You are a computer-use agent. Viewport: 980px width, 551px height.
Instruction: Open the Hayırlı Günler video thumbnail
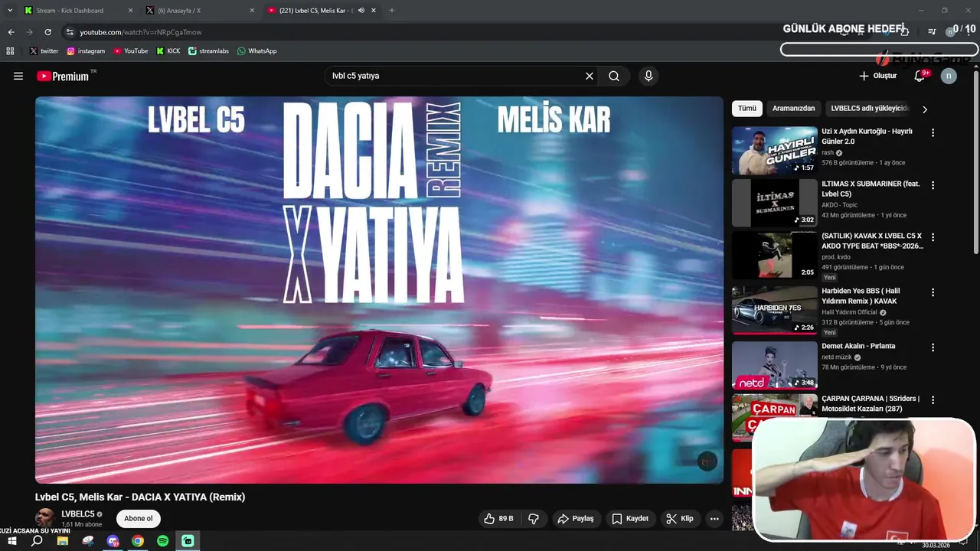775,151
